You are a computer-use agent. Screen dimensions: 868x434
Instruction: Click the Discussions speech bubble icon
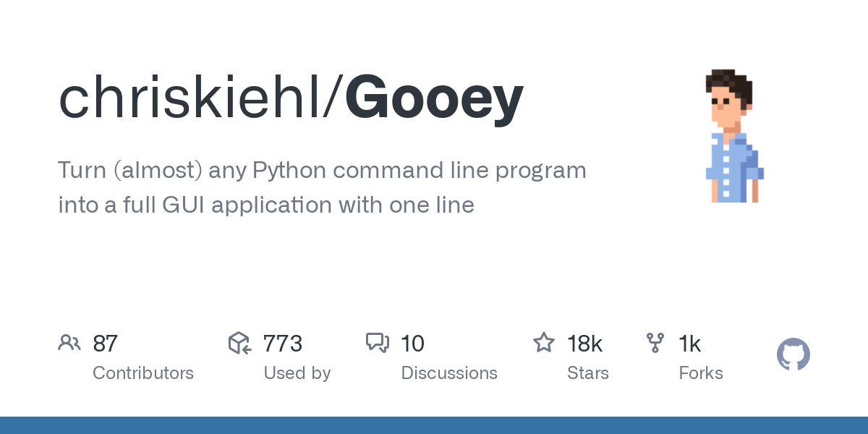coord(378,343)
